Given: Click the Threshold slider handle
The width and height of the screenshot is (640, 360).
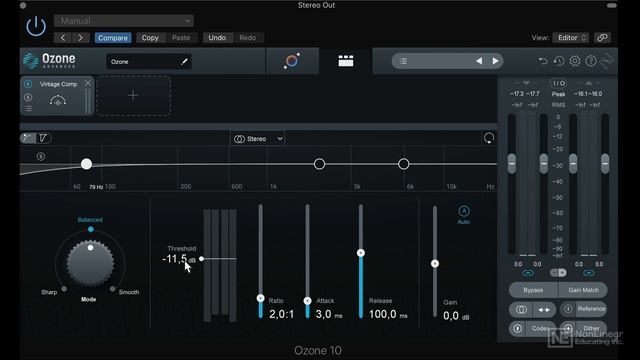Looking at the screenshot, I should 201,259.
